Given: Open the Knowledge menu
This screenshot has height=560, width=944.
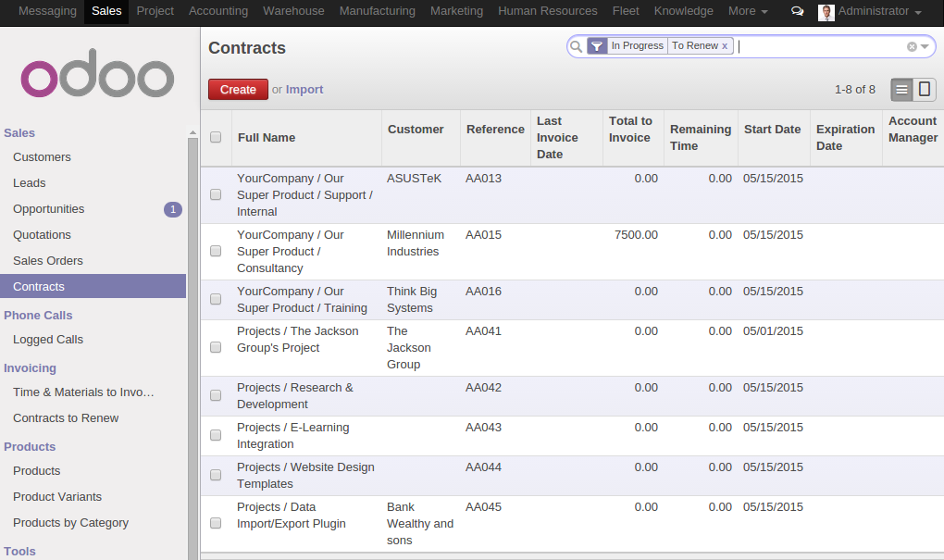Looking at the screenshot, I should pyautogui.click(x=683, y=11).
